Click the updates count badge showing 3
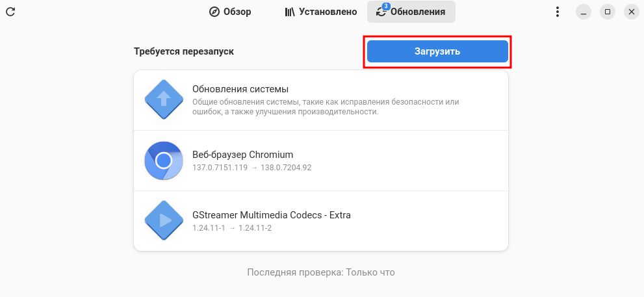Image resolution: width=644 pixels, height=297 pixels. (x=386, y=6)
